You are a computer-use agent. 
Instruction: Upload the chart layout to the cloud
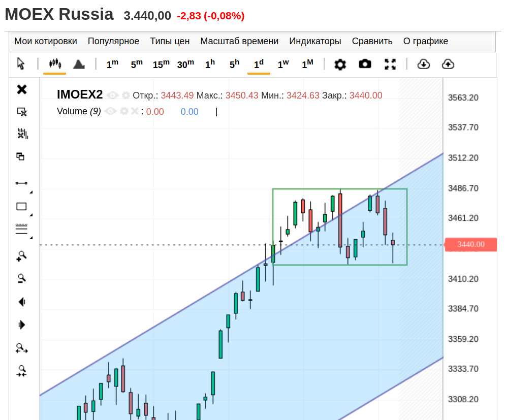click(448, 64)
